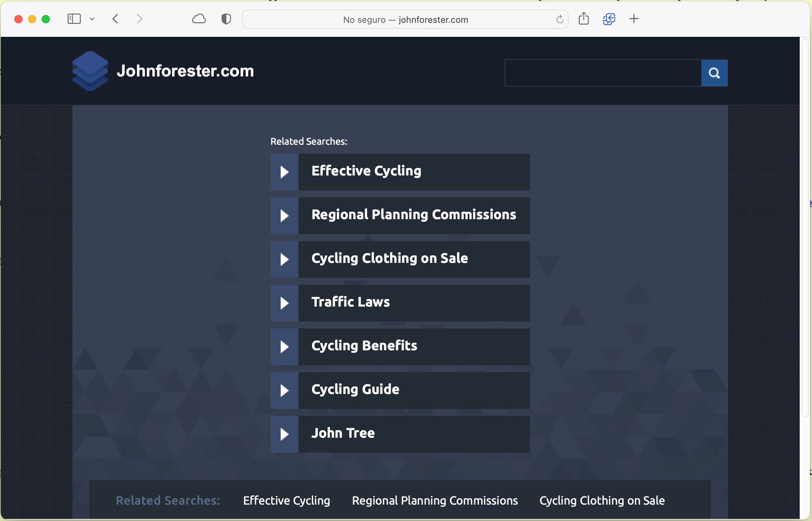Click the johnforester.com address bar
812x521 pixels.
tap(405, 19)
